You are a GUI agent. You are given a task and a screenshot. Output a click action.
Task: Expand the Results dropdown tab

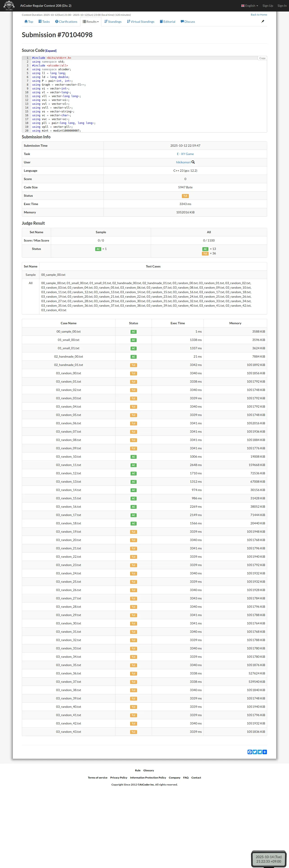(x=91, y=22)
